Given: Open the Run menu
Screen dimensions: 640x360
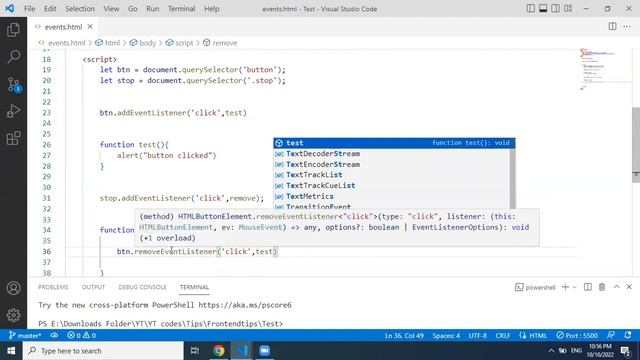Looking at the screenshot, I should pos(153,9).
